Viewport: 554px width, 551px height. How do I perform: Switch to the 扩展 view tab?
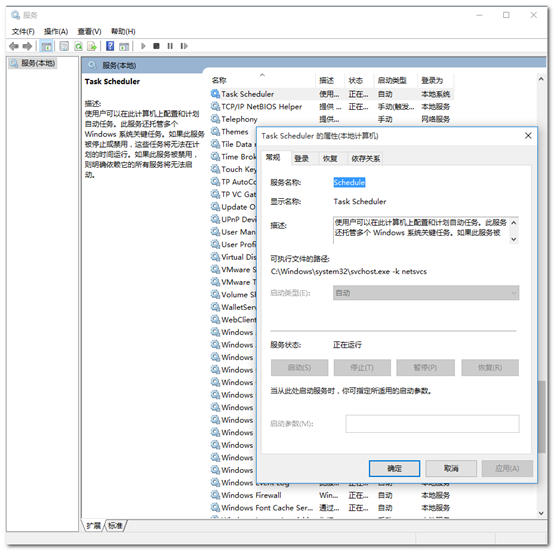point(94,526)
